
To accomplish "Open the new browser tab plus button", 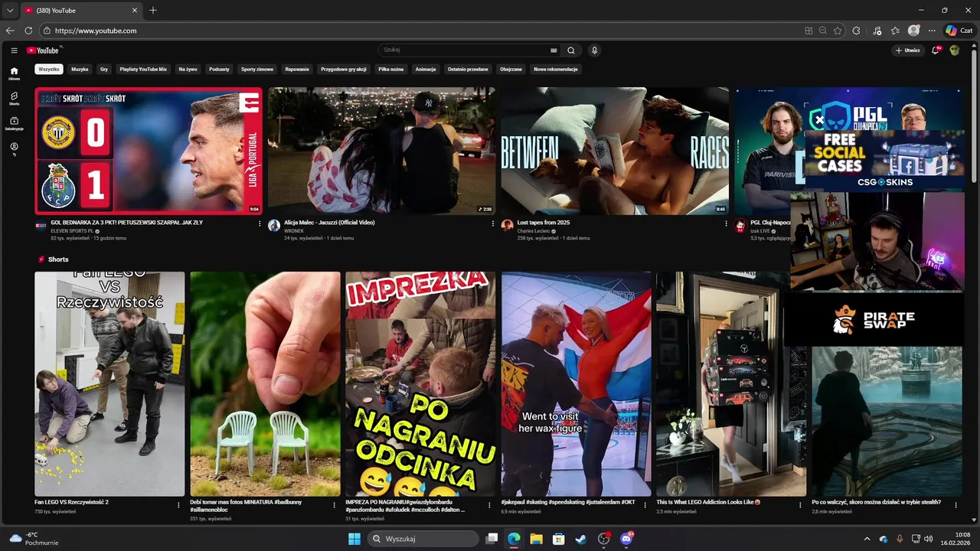I will click(x=153, y=11).
